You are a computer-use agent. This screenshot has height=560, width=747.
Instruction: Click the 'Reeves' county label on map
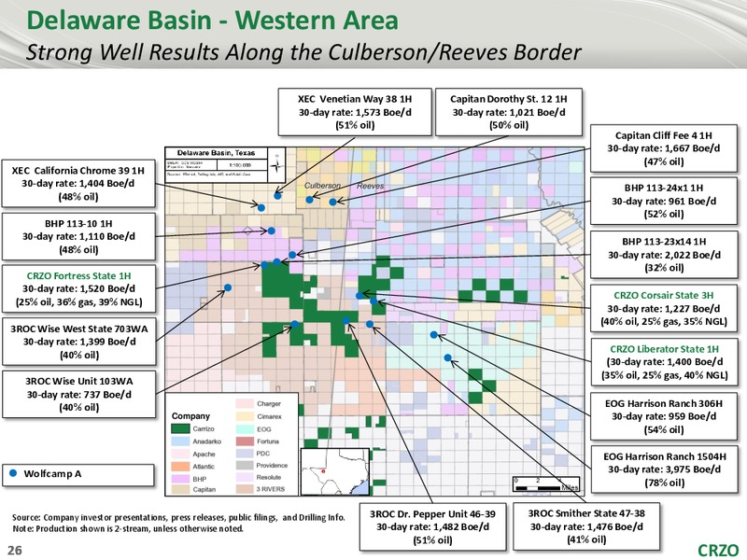click(x=370, y=186)
